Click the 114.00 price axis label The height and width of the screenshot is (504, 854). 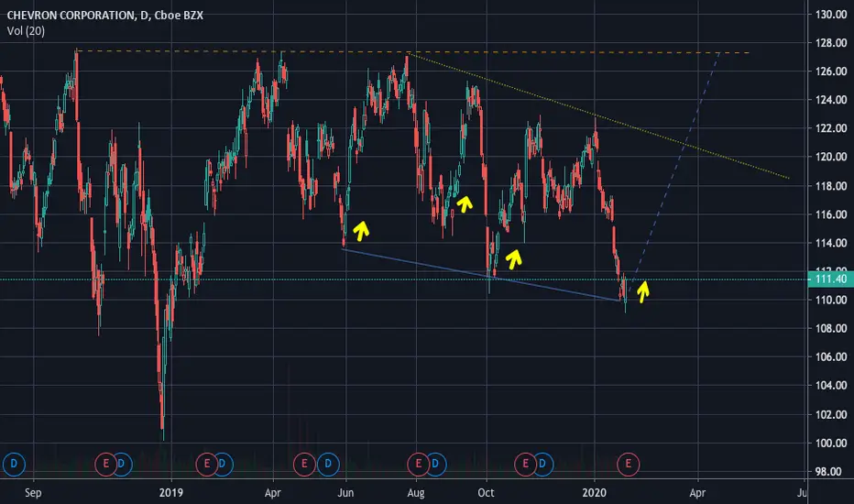point(831,243)
